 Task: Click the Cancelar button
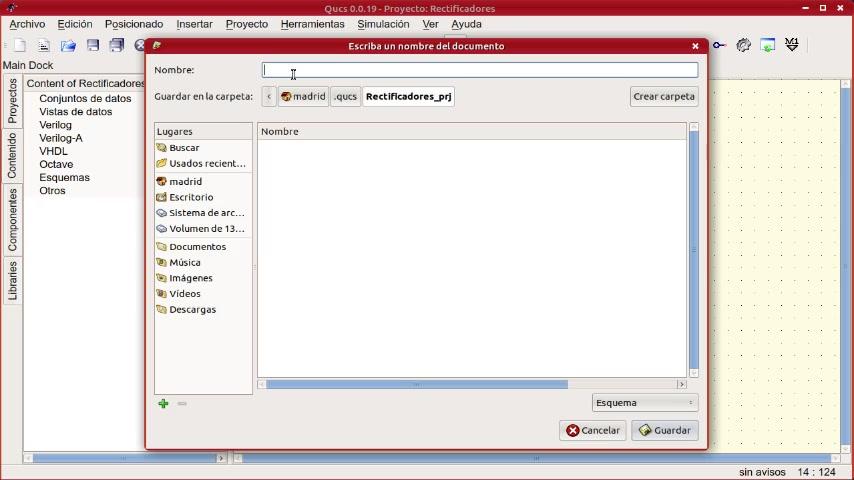coord(593,430)
